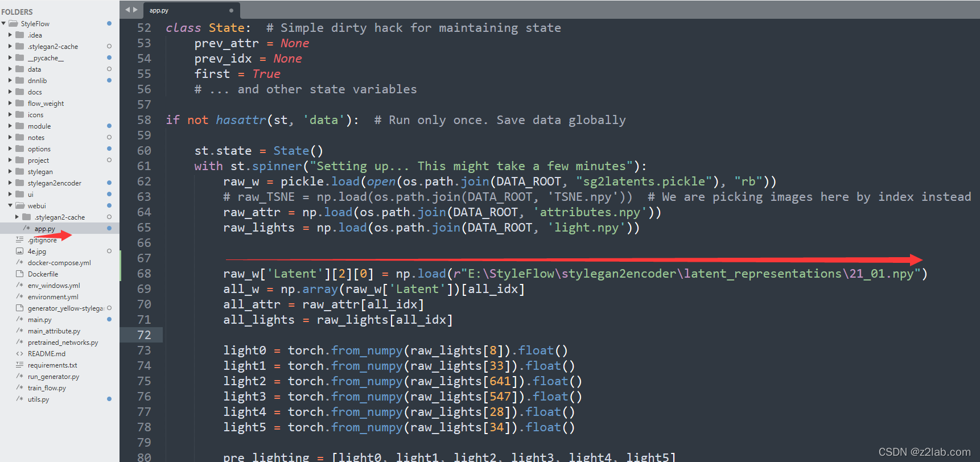This screenshot has height=462, width=980.
Task: Expand the __pycache__ folder arrow
Action: [x=10, y=57]
